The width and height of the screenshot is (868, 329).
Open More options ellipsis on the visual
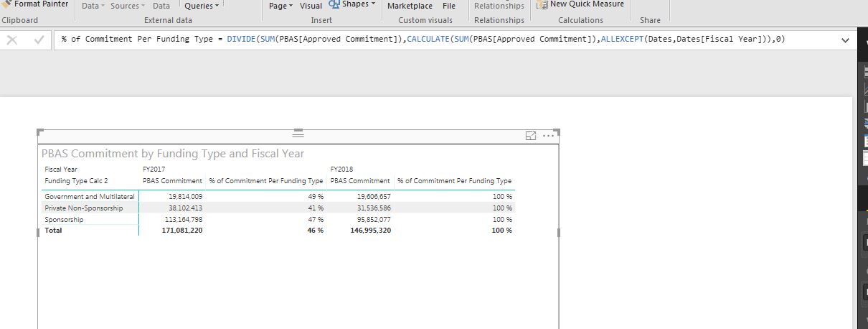549,135
